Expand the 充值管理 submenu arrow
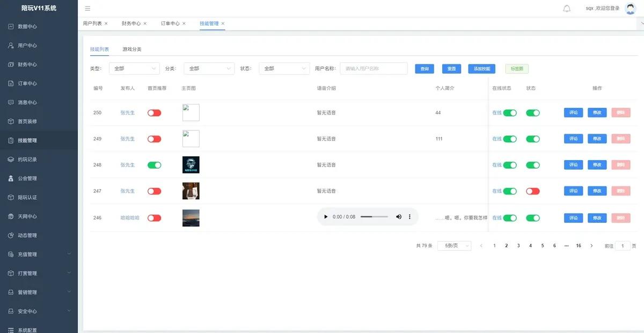This screenshot has width=644, height=333. [69, 254]
